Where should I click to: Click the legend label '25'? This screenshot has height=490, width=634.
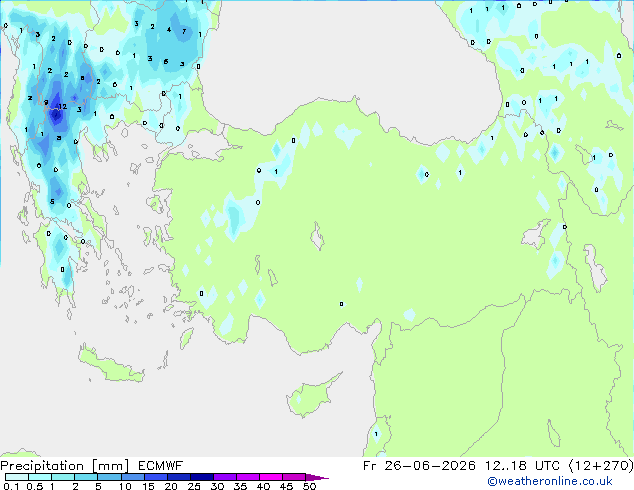[x=194, y=486]
